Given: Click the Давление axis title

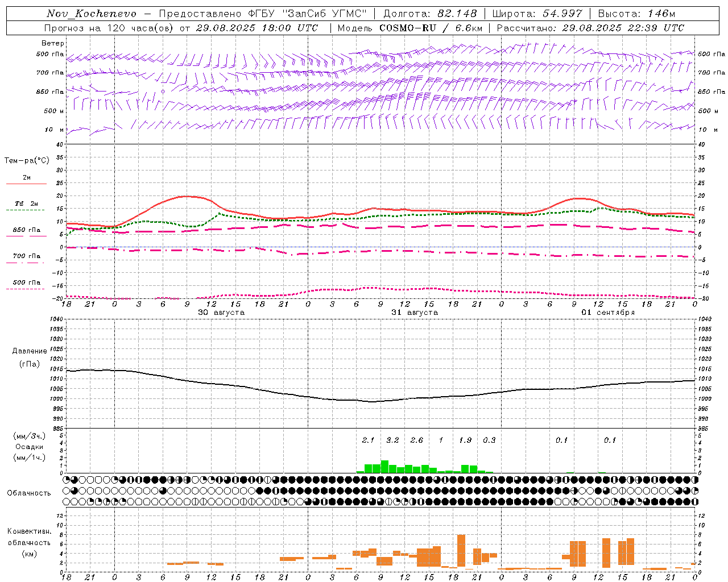Looking at the screenshot, I should tap(30, 351).
